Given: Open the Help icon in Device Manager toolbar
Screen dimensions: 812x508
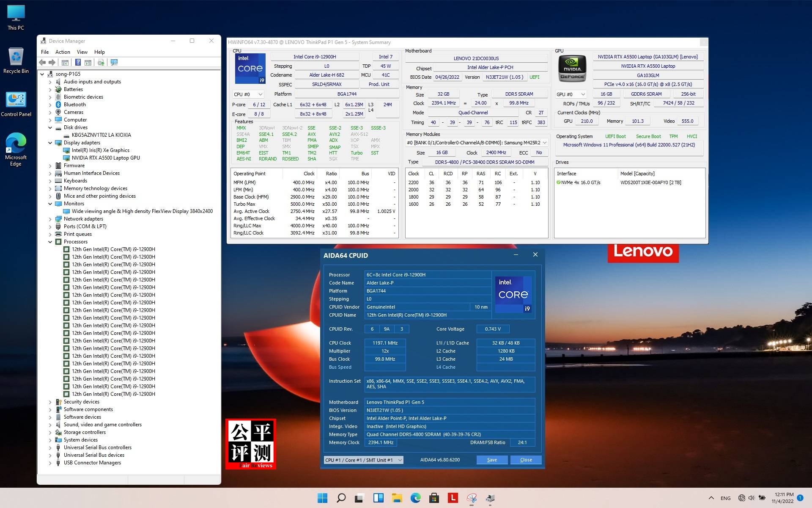Looking at the screenshot, I should [x=78, y=62].
